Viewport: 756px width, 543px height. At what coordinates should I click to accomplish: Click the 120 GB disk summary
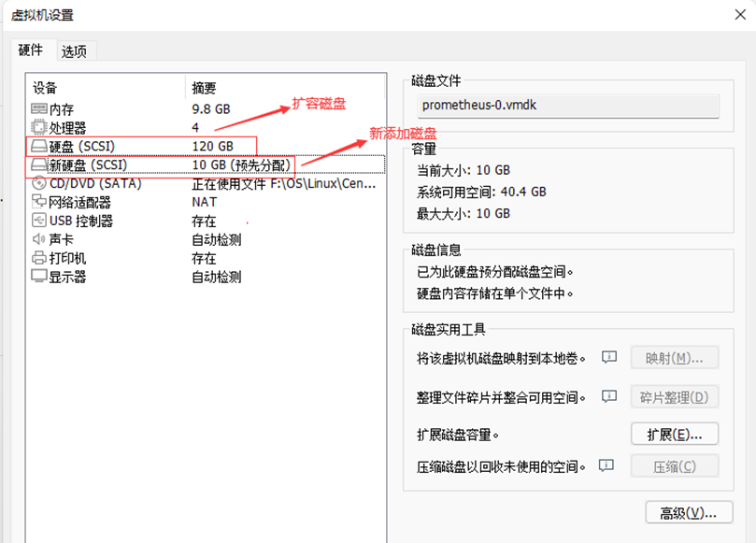[x=213, y=146]
